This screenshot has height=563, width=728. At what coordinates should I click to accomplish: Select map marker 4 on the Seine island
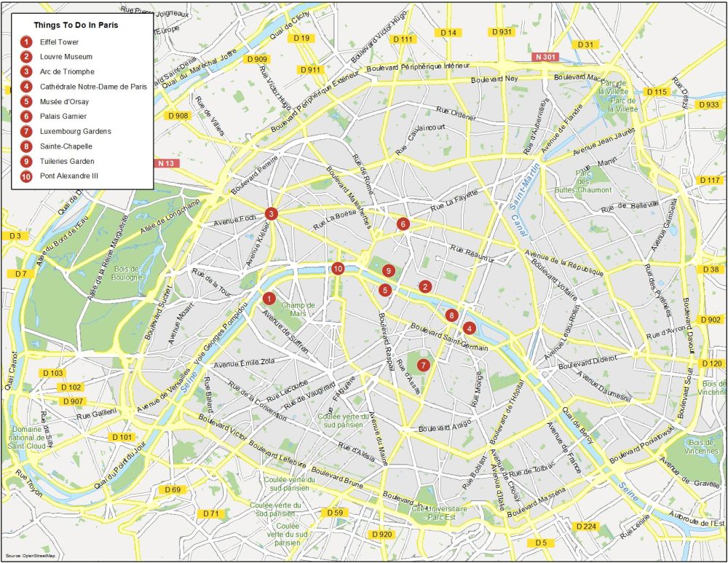[x=470, y=328]
